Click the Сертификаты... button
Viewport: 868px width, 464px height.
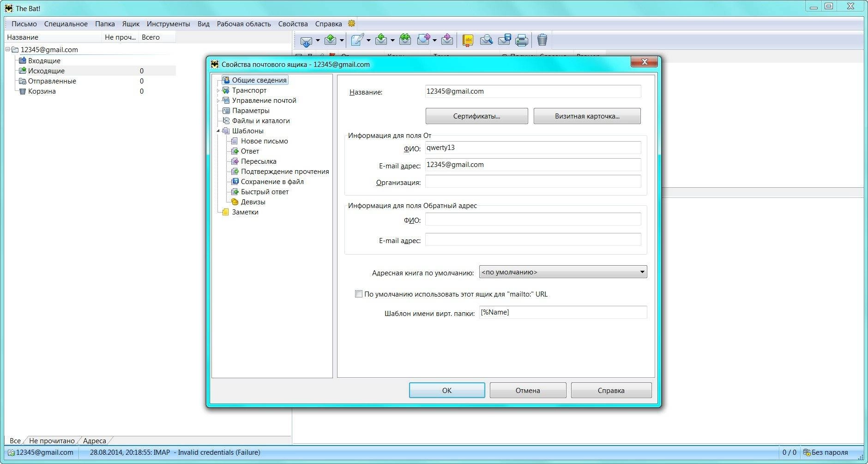coord(476,116)
